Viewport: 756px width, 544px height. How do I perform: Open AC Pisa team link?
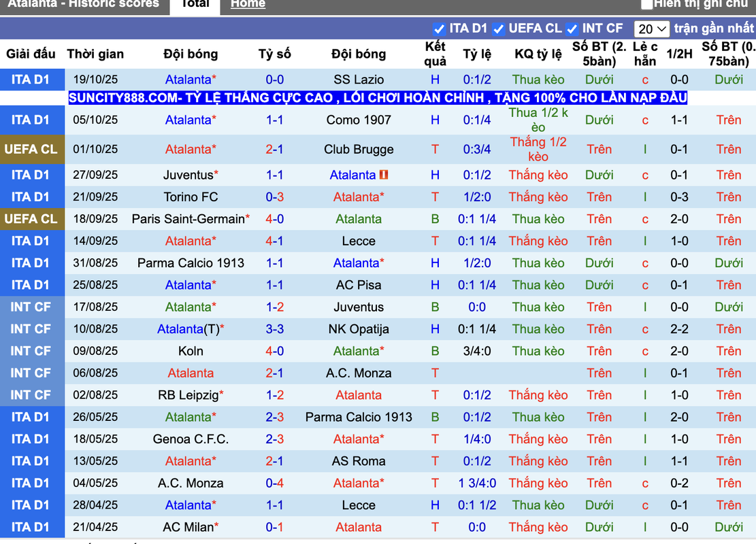click(359, 285)
